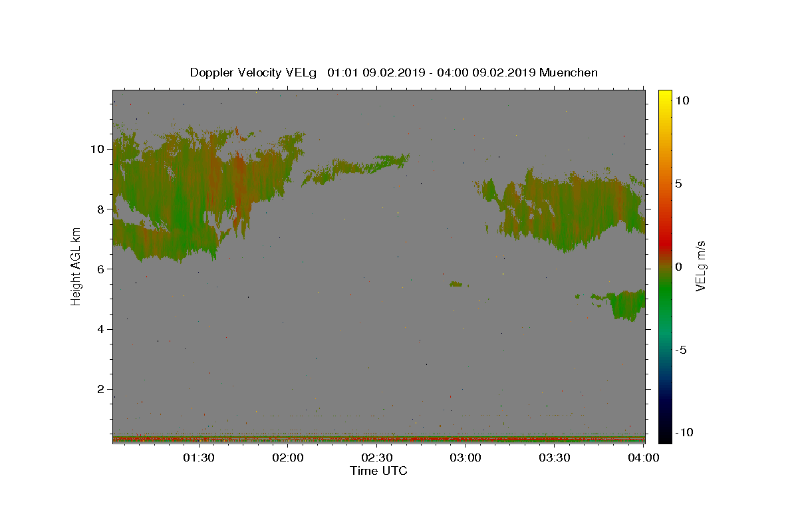Click the colorbar tick value '-5'
The image size is (798, 532).
[x=682, y=350]
